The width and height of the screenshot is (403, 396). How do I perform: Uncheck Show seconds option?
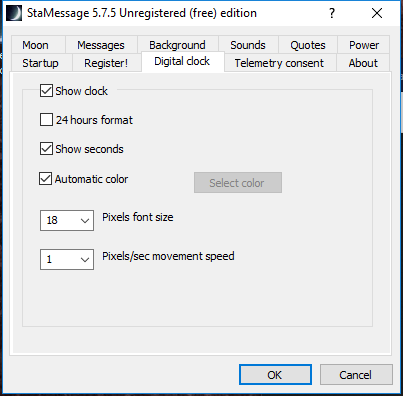tap(46, 149)
